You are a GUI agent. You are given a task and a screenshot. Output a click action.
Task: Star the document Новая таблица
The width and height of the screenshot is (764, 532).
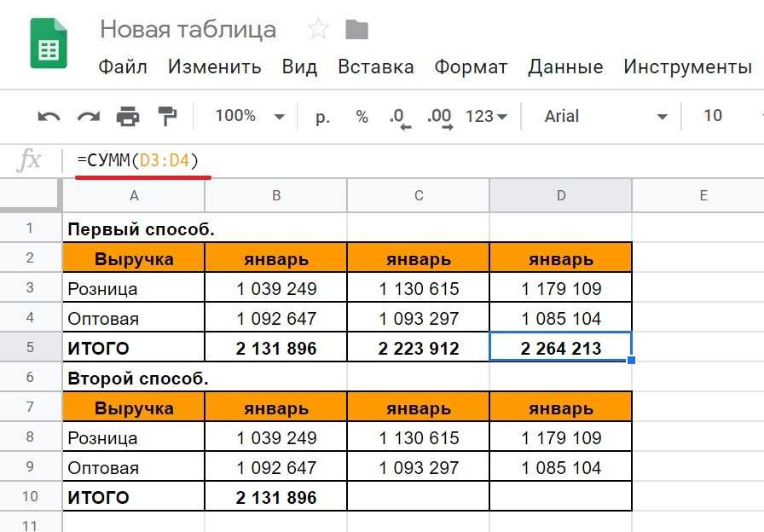[x=318, y=30]
